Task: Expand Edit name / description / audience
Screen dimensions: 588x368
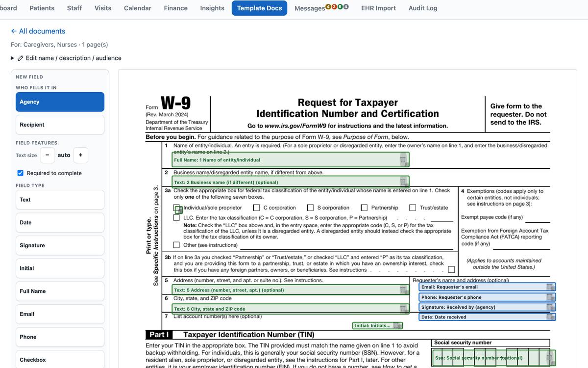Action: pyautogui.click(x=66, y=58)
